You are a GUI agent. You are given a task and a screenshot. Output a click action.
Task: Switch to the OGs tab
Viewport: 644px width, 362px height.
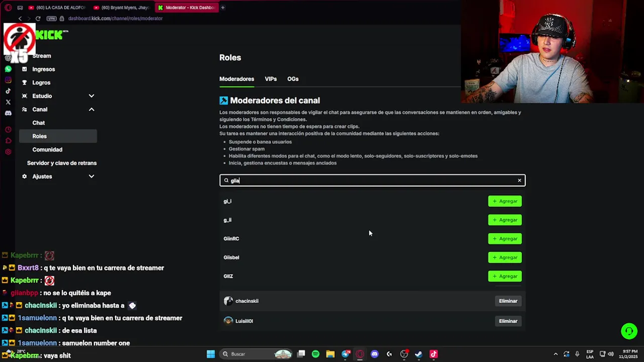[x=293, y=79]
